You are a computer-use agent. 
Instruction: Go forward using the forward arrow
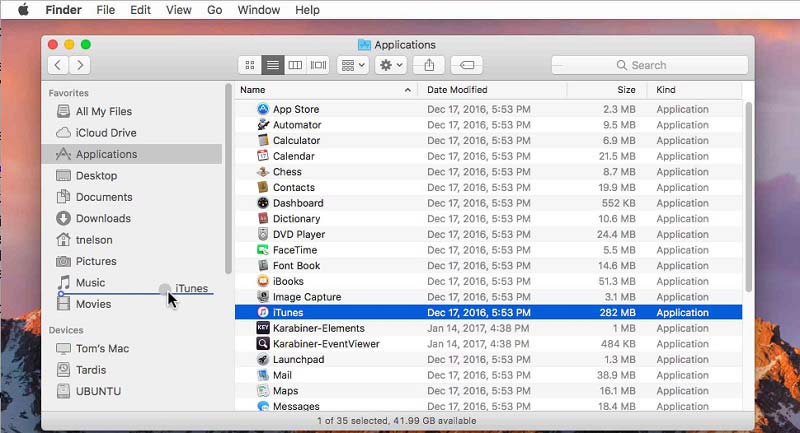point(80,65)
